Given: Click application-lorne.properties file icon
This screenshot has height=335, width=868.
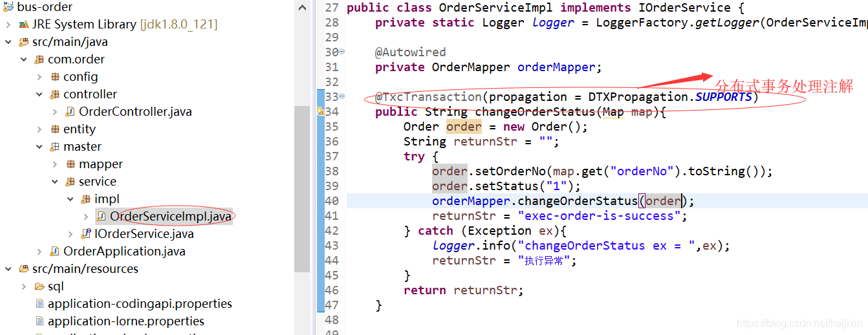Looking at the screenshot, I should coord(39,321).
